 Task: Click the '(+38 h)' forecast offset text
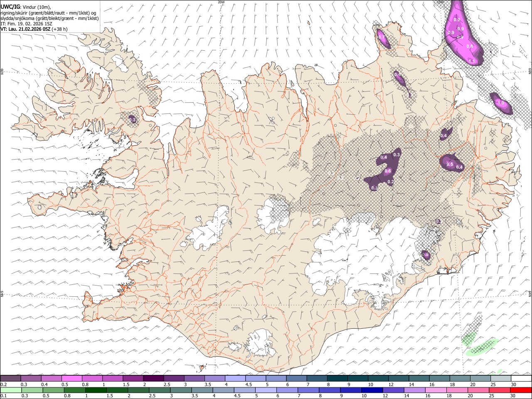tap(60, 29)
